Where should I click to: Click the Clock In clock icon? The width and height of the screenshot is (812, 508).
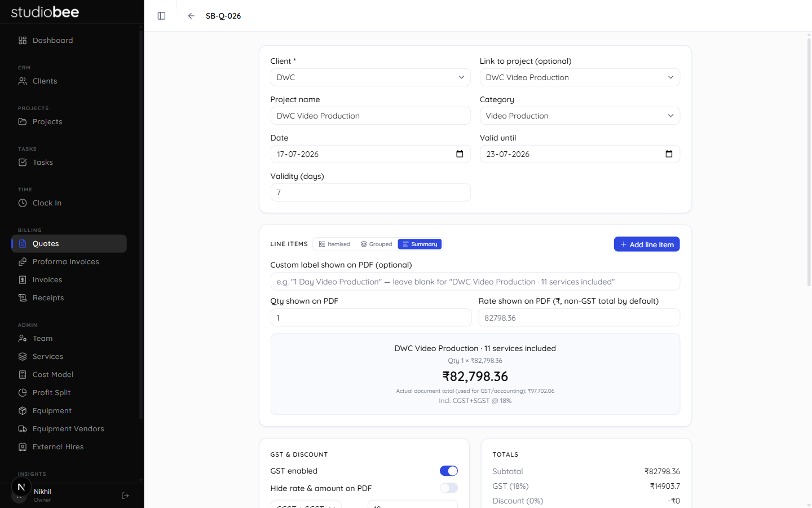[23, 203]
